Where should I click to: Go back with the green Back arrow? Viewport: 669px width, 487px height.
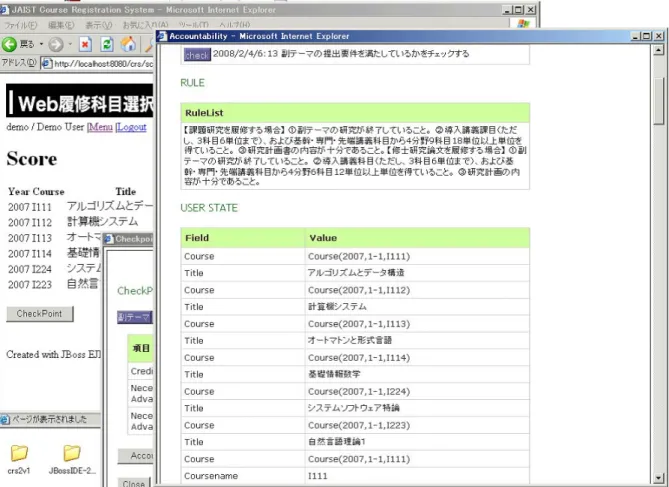point(9,44)
